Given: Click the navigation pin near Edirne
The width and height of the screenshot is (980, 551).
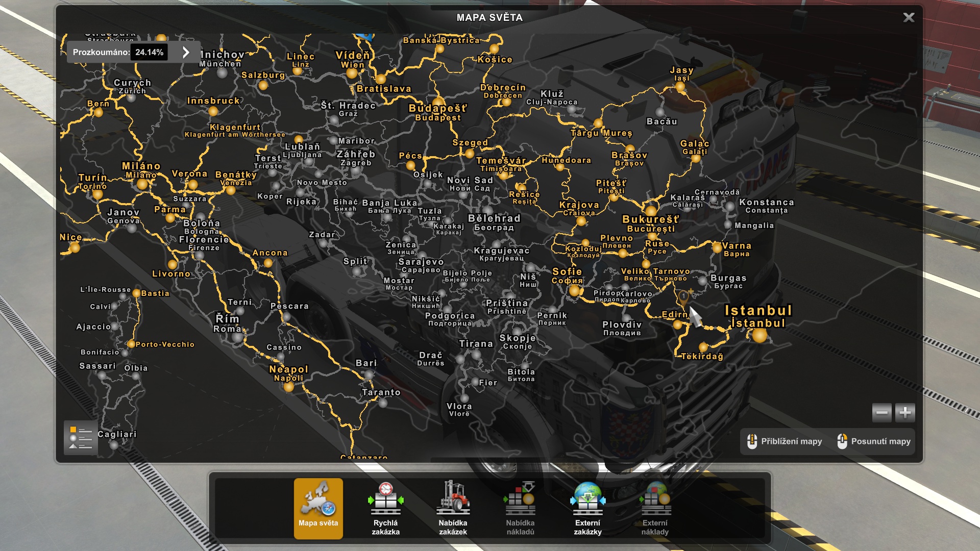Looking at the screenshot, I should click(683, 297).
